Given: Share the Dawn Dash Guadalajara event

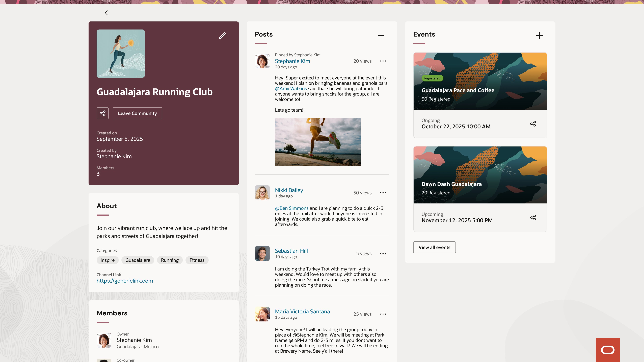Looking at the screenshot, I should [533, 218].
